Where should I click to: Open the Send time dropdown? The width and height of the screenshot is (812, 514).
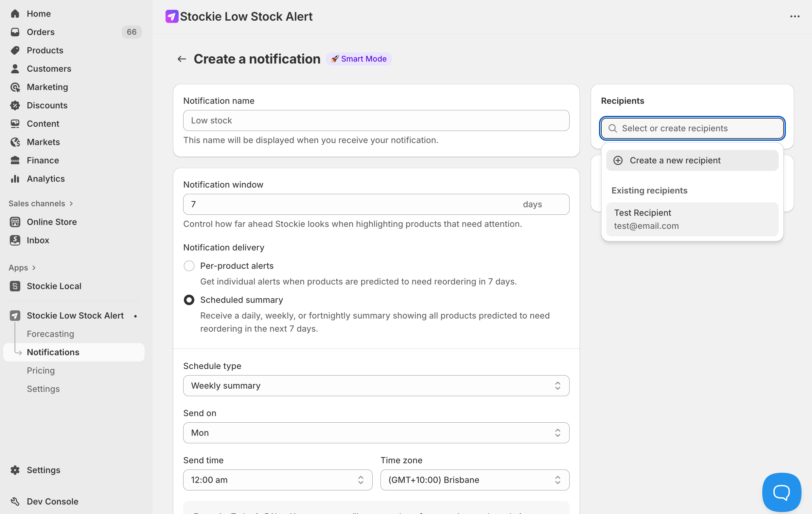277,480
